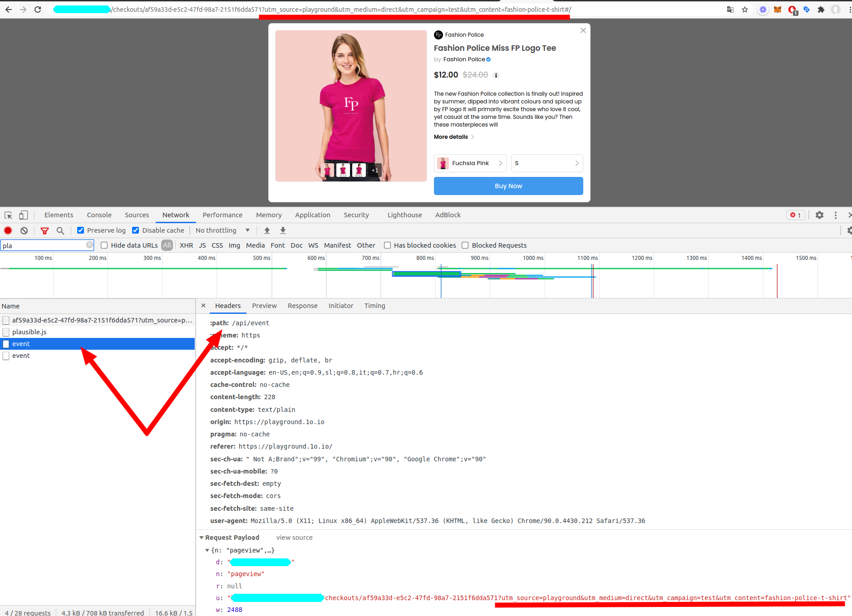Open the browser extensions puzzle icon
The height and width of the screenshot is (616, 852).
tap(821, 10)
